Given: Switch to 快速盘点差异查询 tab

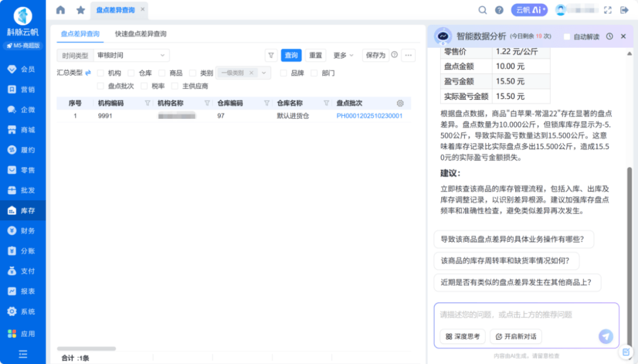Looking at the screenshot, I should click(x=141, y=34).
